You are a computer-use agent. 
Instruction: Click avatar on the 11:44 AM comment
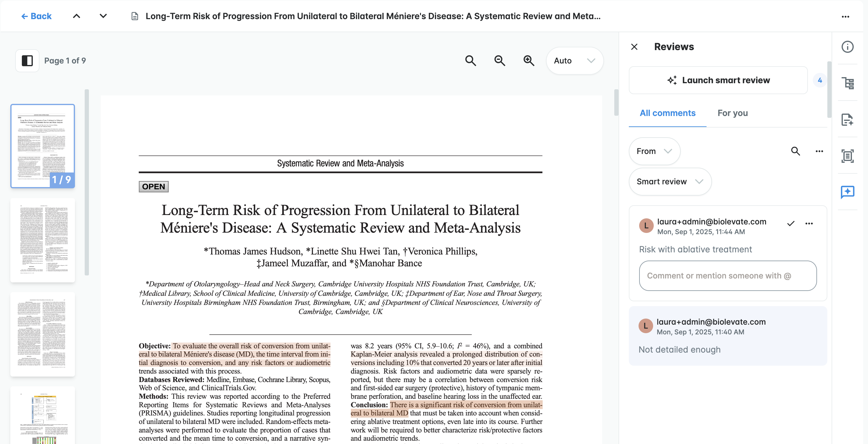646,226
